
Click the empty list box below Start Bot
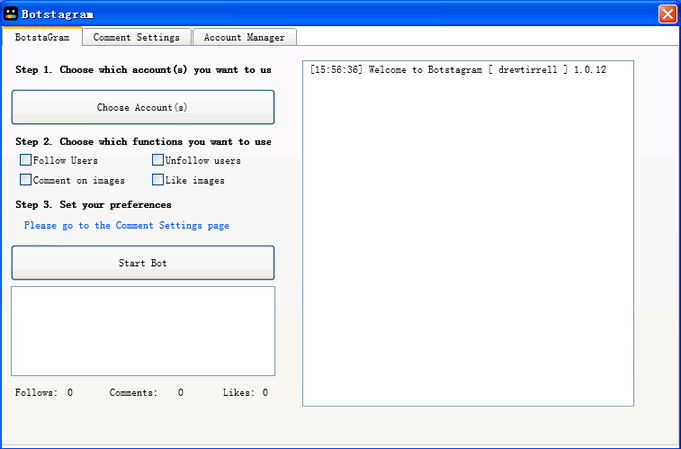[143, 331]
